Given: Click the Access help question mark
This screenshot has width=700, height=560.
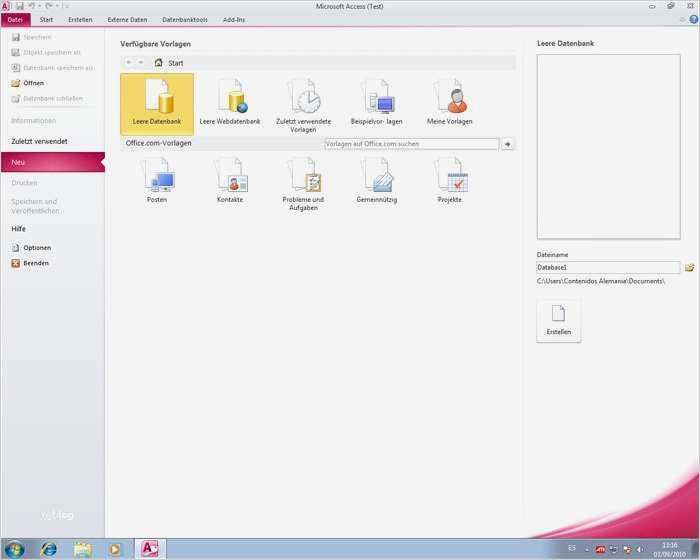Looking at the screenshot, I should 694,19.
